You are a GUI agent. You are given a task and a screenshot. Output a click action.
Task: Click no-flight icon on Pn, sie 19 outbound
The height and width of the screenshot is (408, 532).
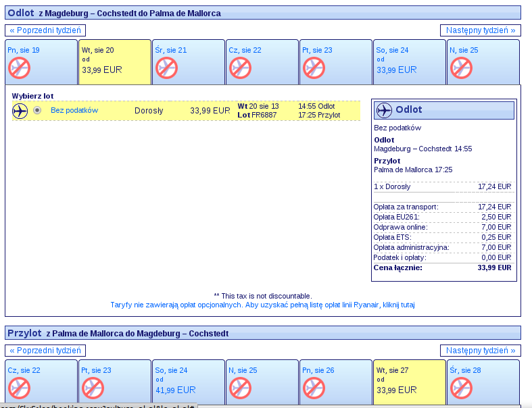click(x=20, y=68)
